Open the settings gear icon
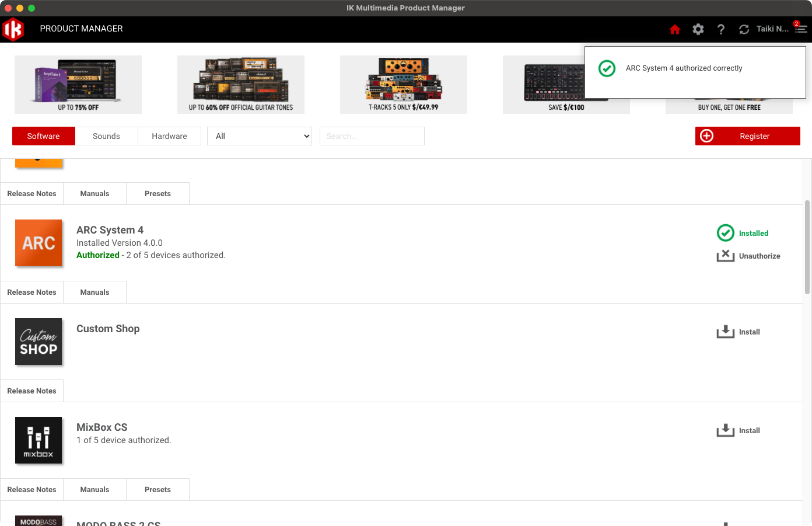The width and height of the screenshot is (812, 526). point(698,29)
